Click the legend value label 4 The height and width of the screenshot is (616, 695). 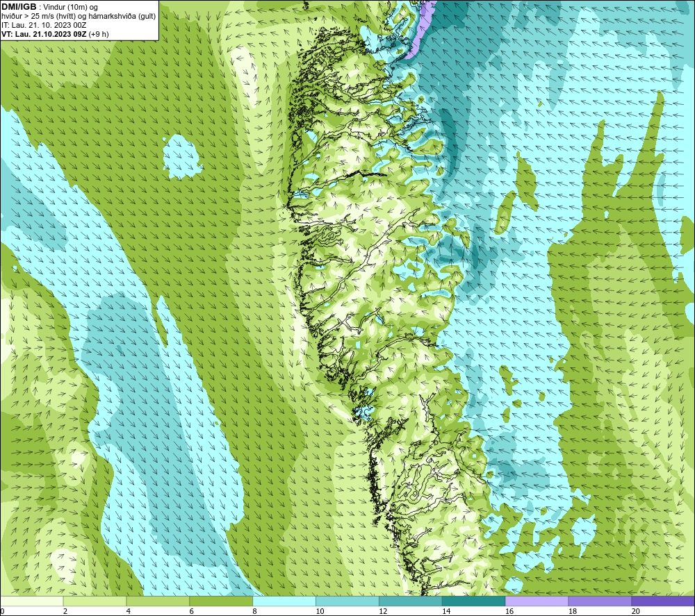pos(128,611)
